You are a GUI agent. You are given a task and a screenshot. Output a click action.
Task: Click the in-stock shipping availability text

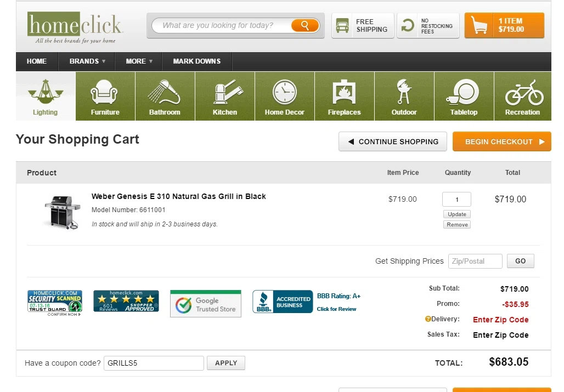[155, 224]
